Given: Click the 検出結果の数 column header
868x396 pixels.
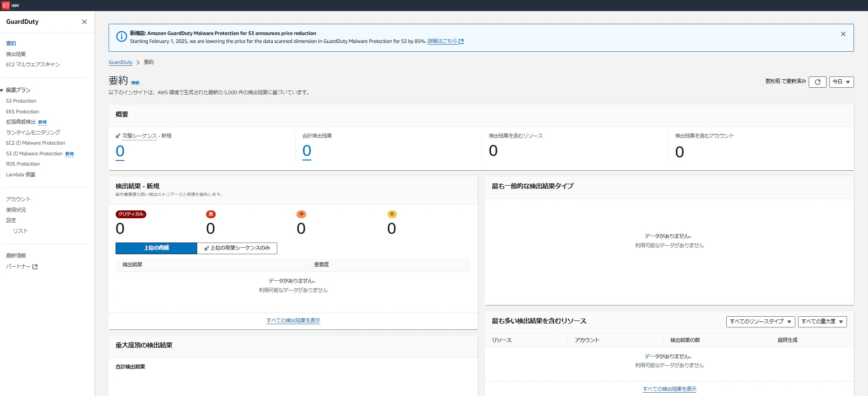Looking at the screenshot, I should [685, 340].
